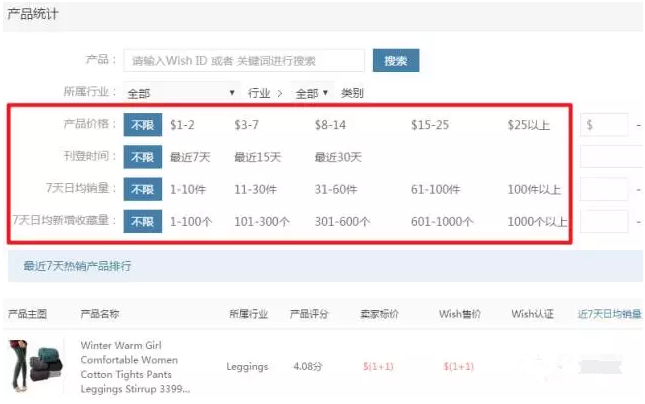The image size is (645, 404).
Task: Select 不限 for 刊登时间
Action: 143,157
